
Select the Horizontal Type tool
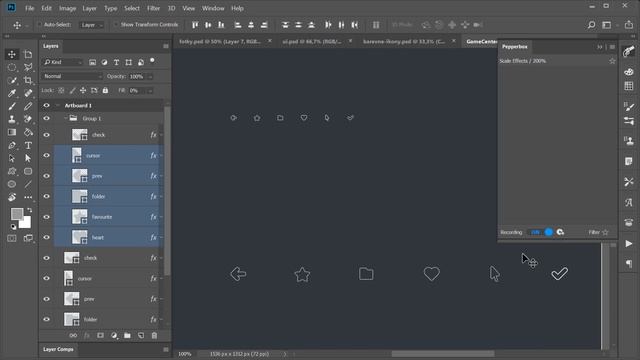point(28,145)
